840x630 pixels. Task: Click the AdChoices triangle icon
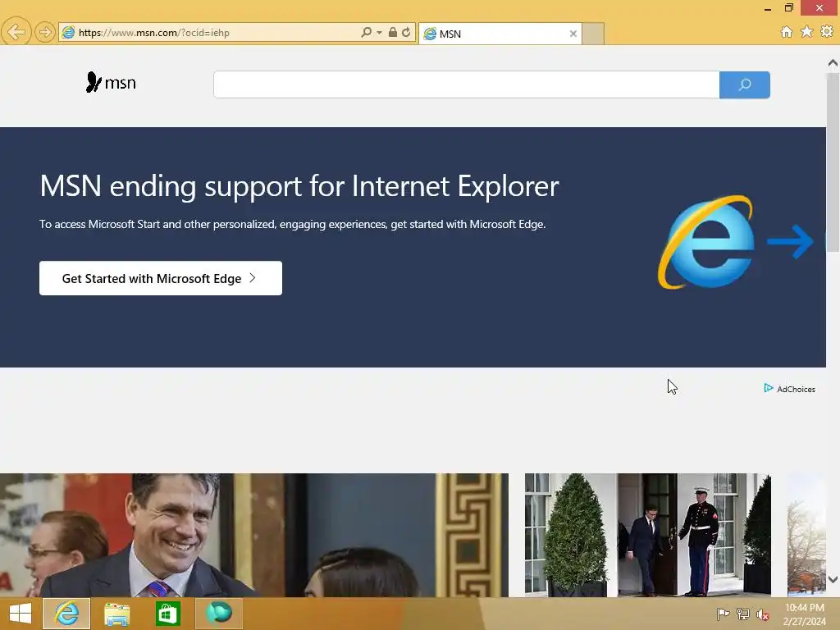click(768, 388)
